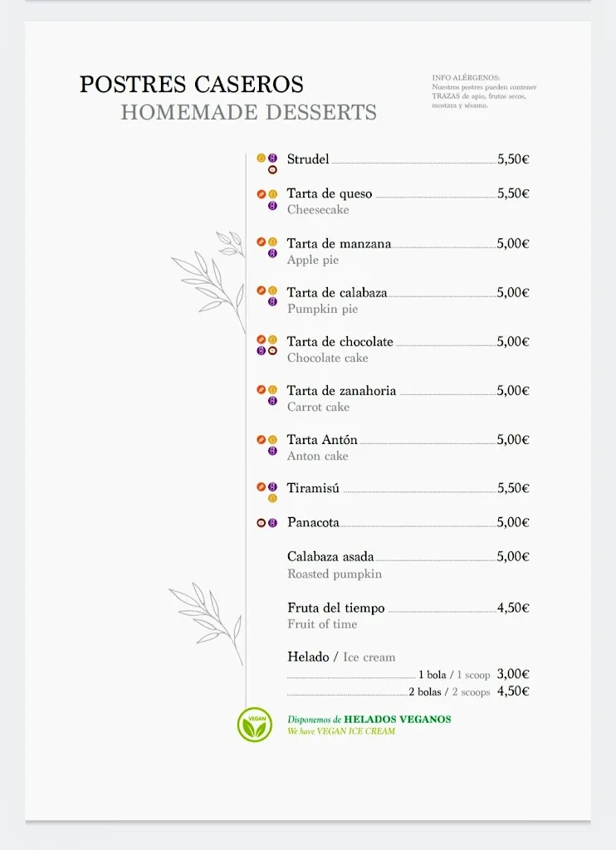Click the 'We have VEGAN ICE CREAM' line
The width and height of the screenshot is (616, 850).
341,731
